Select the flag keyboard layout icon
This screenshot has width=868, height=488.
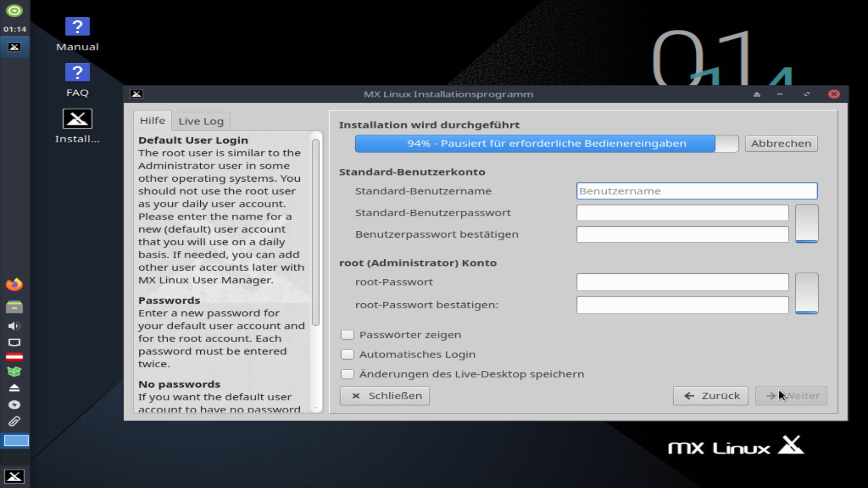pos(14,357)
